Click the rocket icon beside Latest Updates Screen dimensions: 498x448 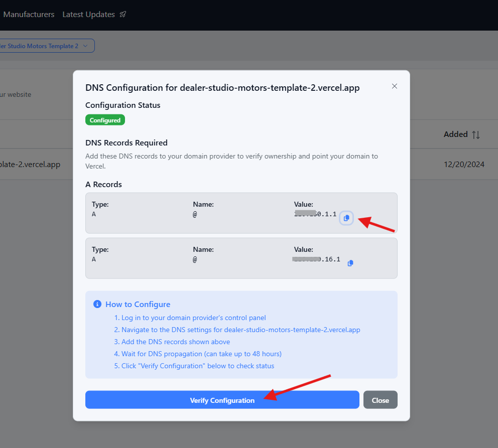[122, 14]
